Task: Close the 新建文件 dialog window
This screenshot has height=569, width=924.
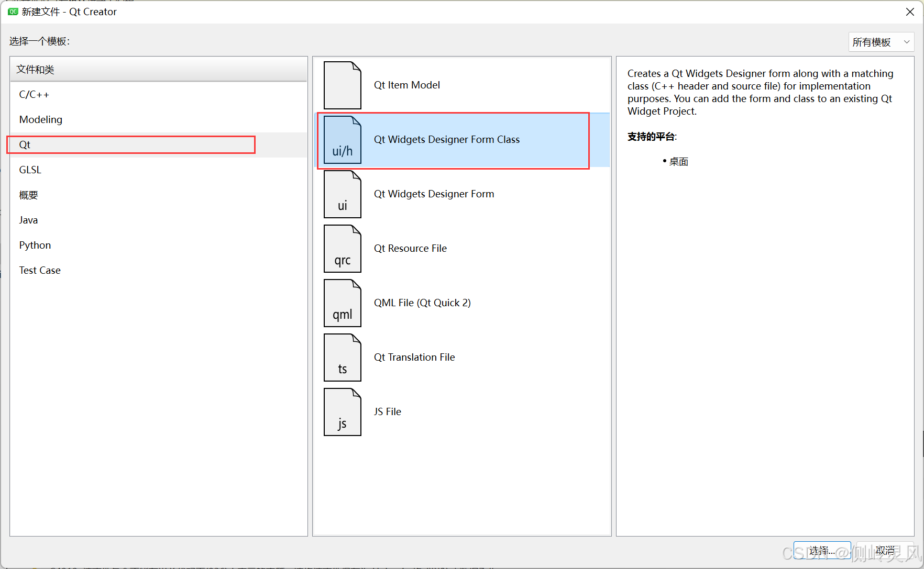Action: 910,12
